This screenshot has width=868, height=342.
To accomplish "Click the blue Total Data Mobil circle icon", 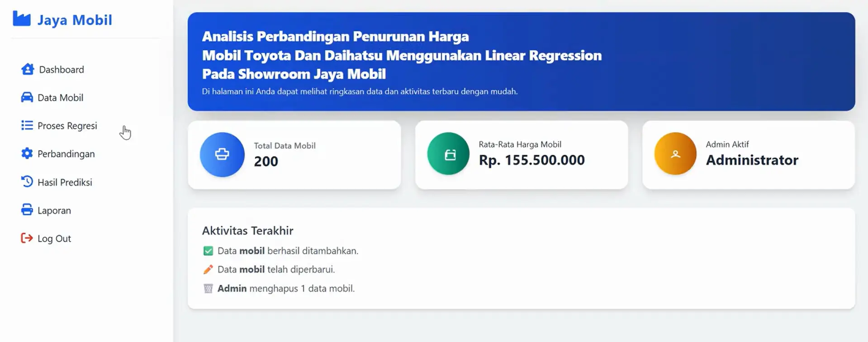I will (x=222, y=154).
